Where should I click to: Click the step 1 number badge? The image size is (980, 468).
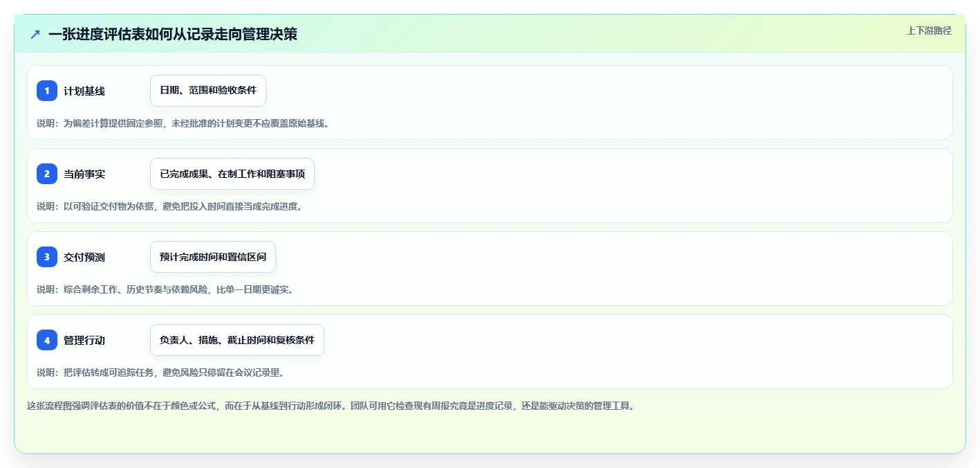47,91
